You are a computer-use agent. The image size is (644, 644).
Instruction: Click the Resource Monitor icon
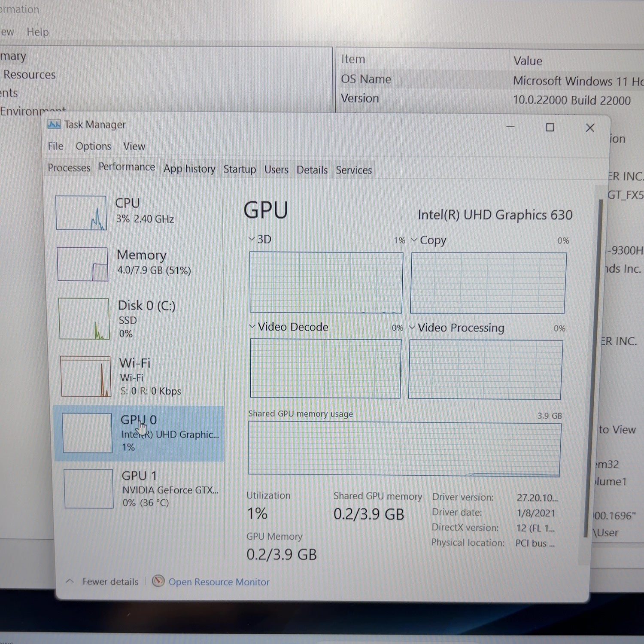coord(158,581)
